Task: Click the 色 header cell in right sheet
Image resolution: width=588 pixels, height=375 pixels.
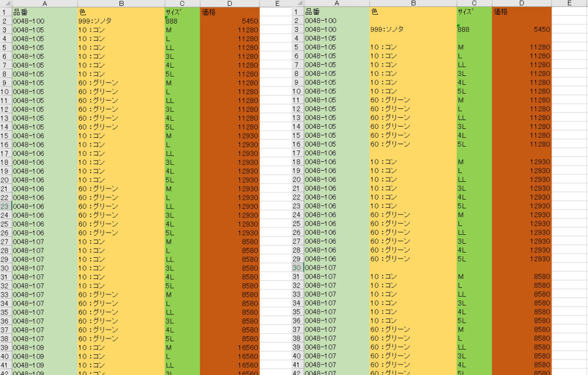Action: coord(413,12)
